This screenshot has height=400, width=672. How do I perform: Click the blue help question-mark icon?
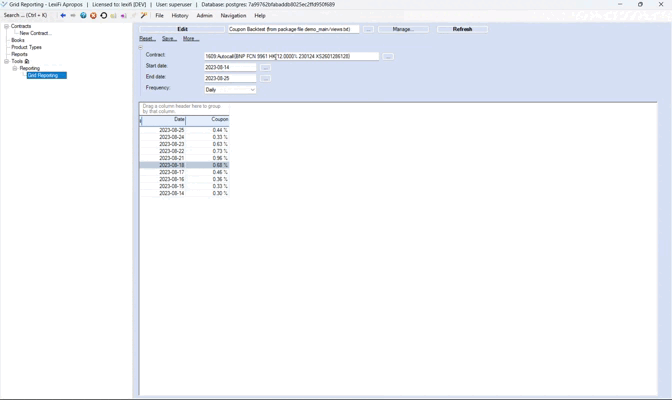tap(83, 15)
